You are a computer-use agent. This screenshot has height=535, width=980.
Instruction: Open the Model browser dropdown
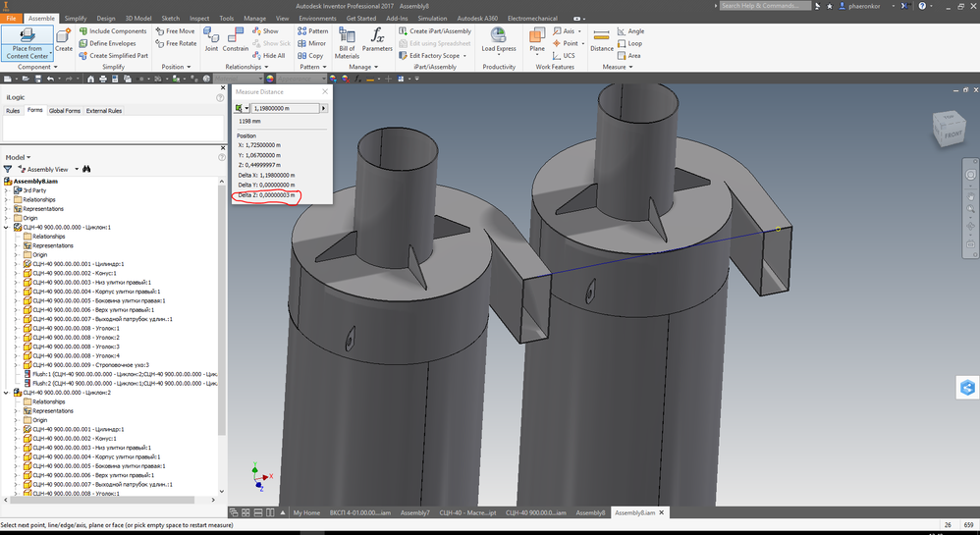pos(18,157)
